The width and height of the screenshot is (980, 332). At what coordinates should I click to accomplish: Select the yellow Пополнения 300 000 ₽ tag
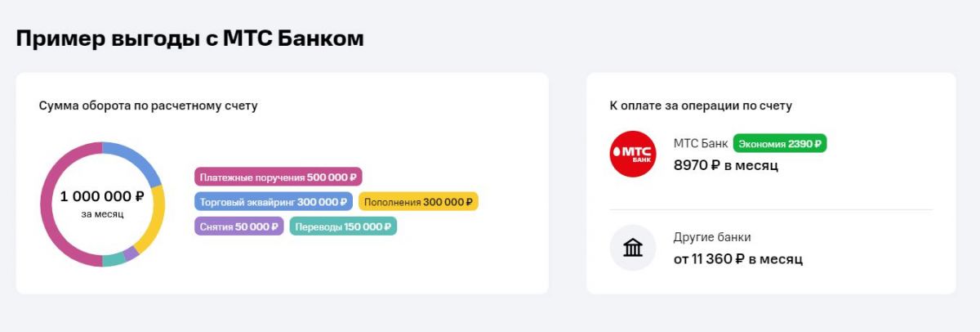(x=418, y=201)
